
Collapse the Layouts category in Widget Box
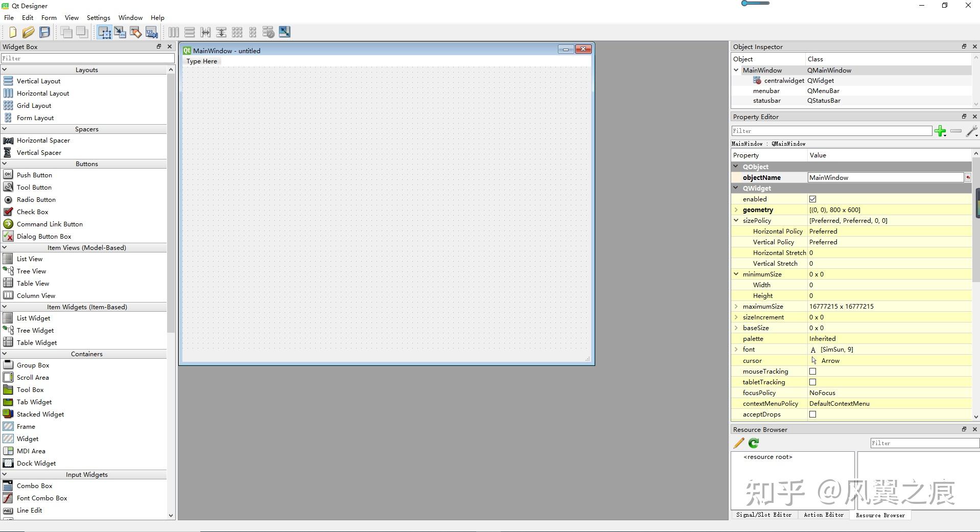click(x=5, y=70)
